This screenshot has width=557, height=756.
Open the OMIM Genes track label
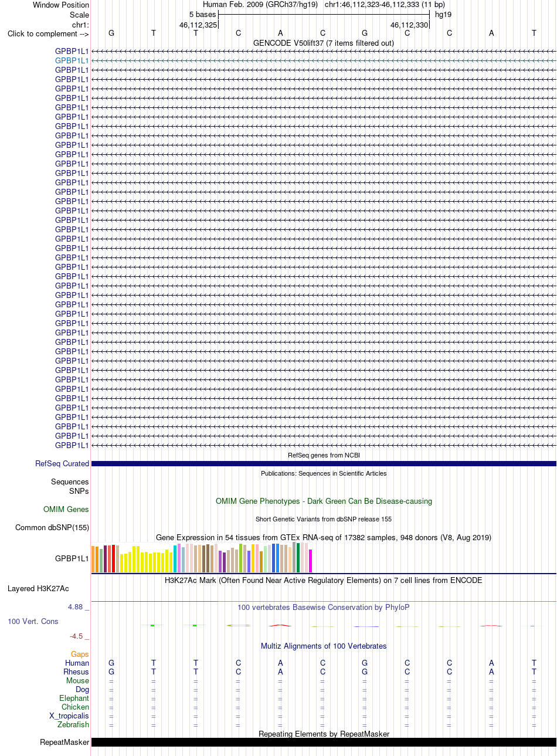click(x=66, y=510)
